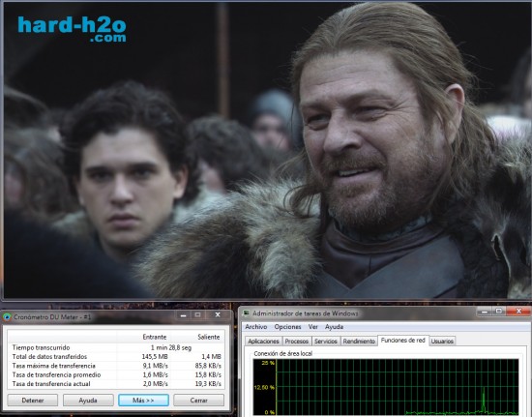Click the network usage graph in Task Manager
Screen dimensions: 532x417
386,387
